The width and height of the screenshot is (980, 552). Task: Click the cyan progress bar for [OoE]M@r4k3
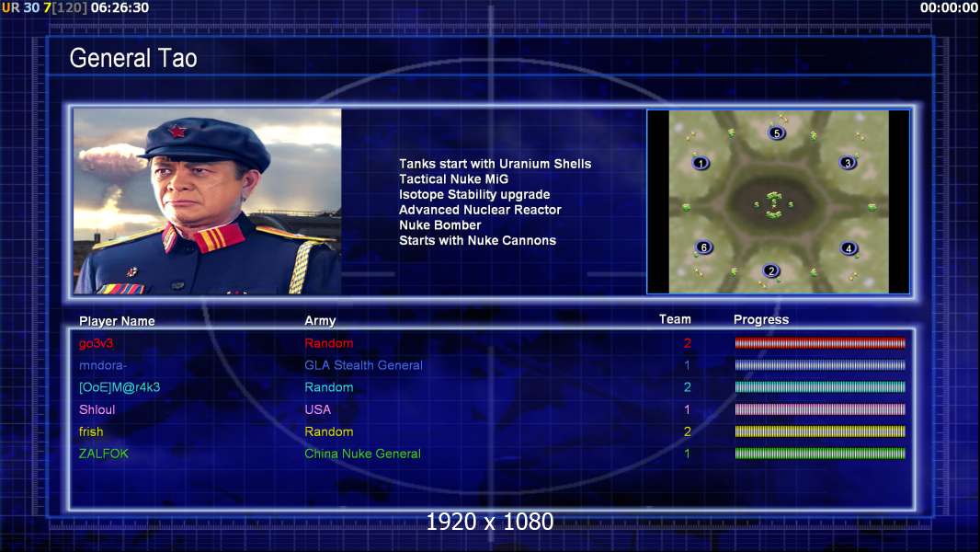pyautogui.click(x=820, y=387)
